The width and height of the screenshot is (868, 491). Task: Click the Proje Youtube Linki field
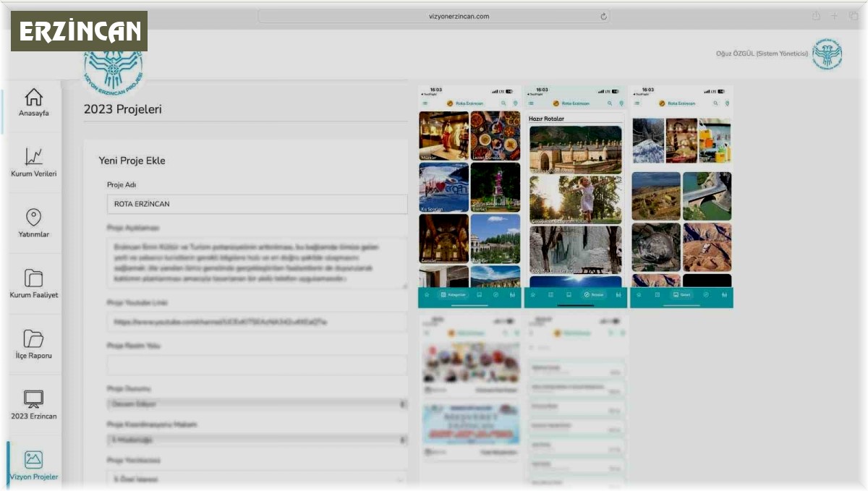[257, 322]
